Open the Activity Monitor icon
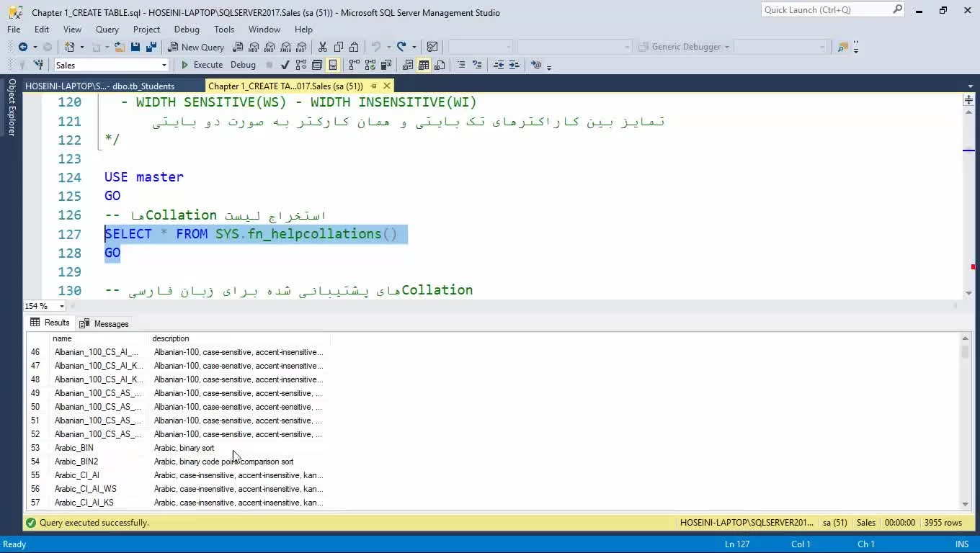Image resolution: width=980 pixels, height=553 pixels. pyautogui.click(x=432, y=47)
